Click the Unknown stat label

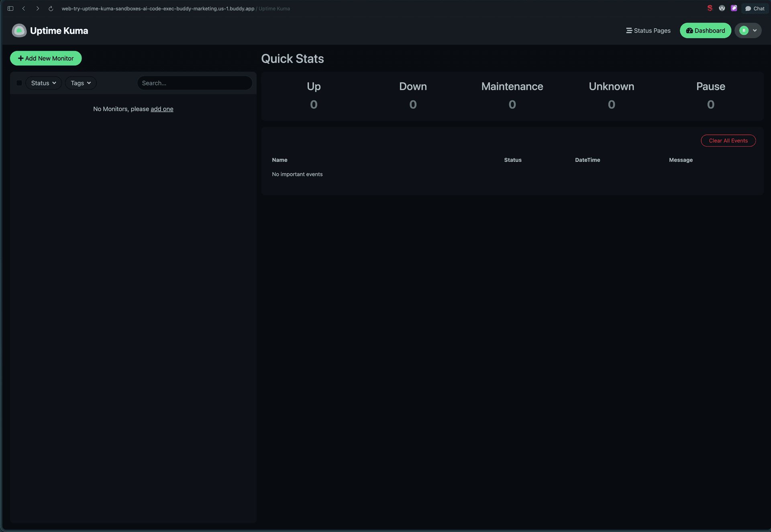pos(611,86)
